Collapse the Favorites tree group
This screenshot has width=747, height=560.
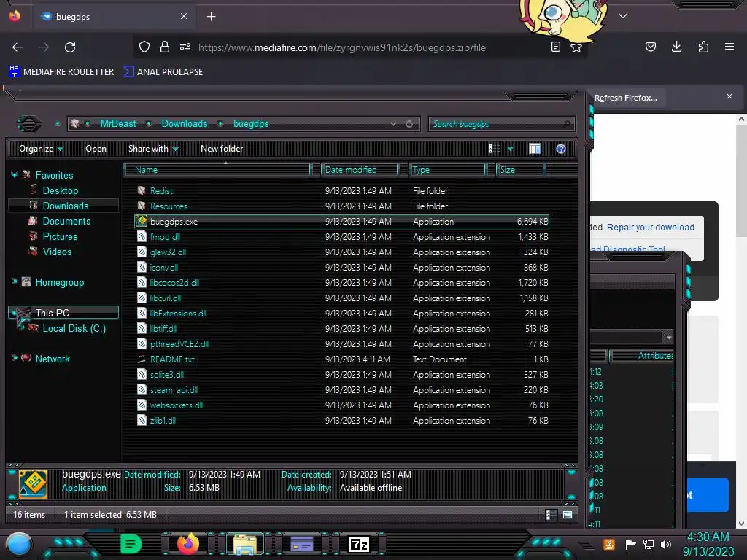(15, 175)
